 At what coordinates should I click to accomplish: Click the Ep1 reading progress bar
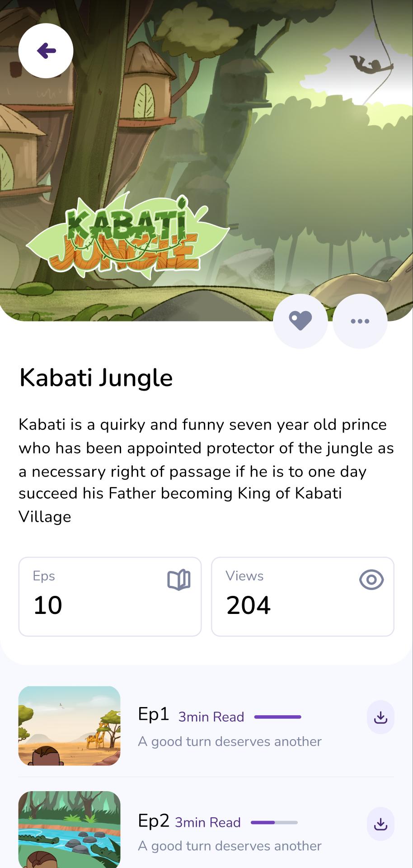tap(277, 717)
